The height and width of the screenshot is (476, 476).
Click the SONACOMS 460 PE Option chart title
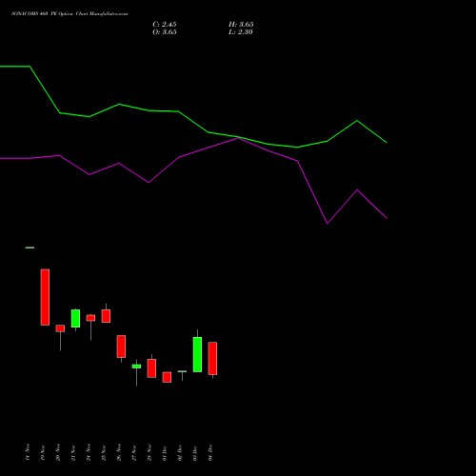pos(69,14)
